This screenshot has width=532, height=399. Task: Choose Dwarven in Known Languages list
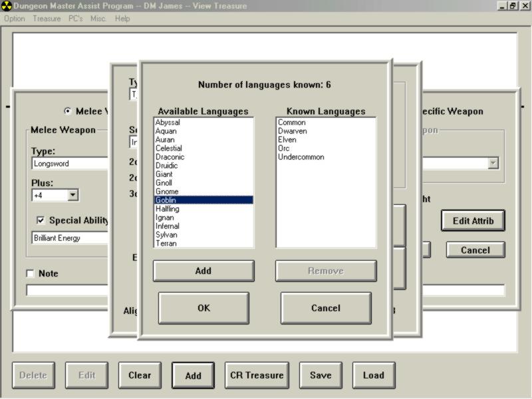(x=293, y=131)
